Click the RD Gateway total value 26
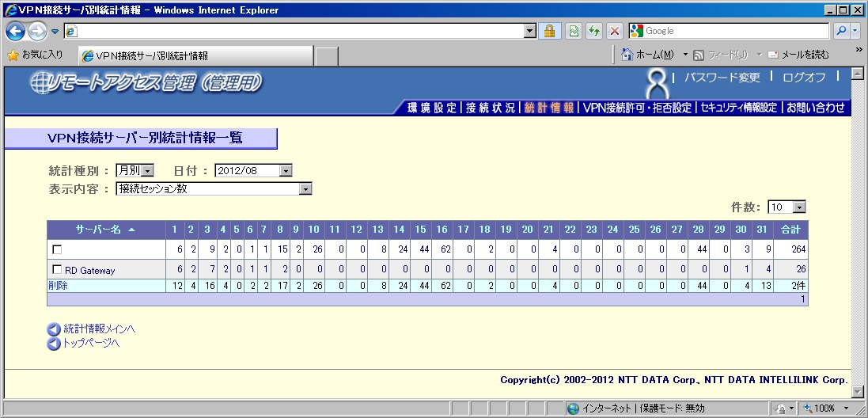Viewport: 868px width, 418px height. (801, 270)
